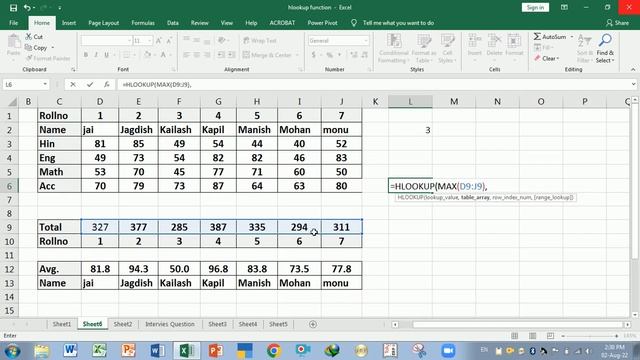
Task: Toggle Underline formatting button
Action: [107, 55]
